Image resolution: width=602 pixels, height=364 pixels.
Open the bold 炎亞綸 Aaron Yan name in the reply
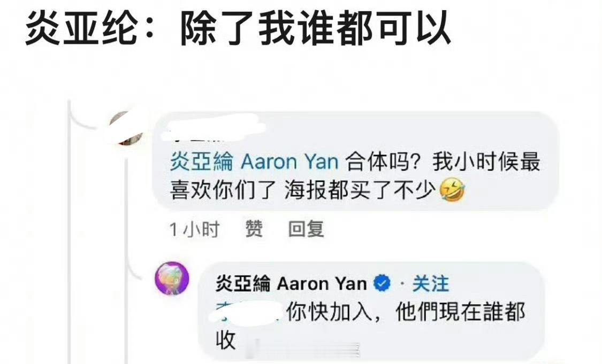(291, 283)
